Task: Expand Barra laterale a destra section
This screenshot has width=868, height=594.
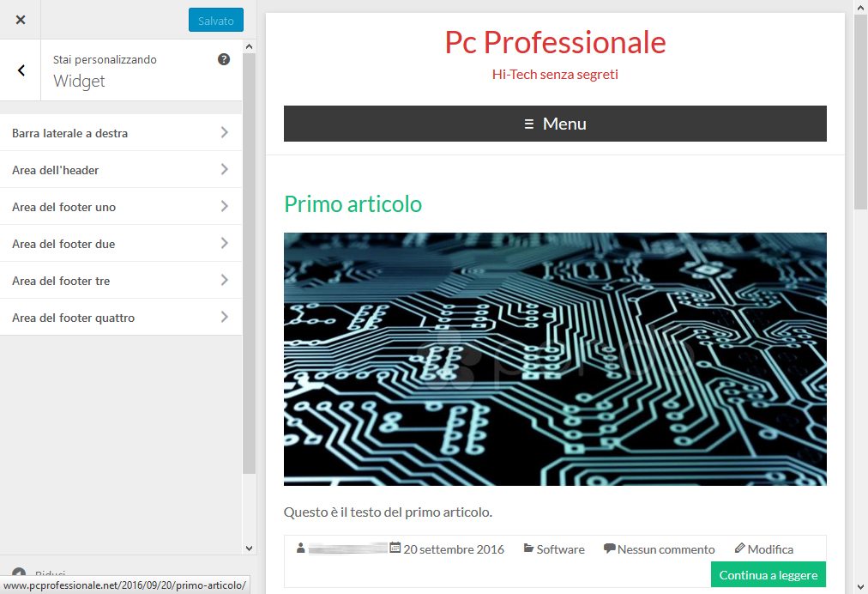Action: coord(121,133)
